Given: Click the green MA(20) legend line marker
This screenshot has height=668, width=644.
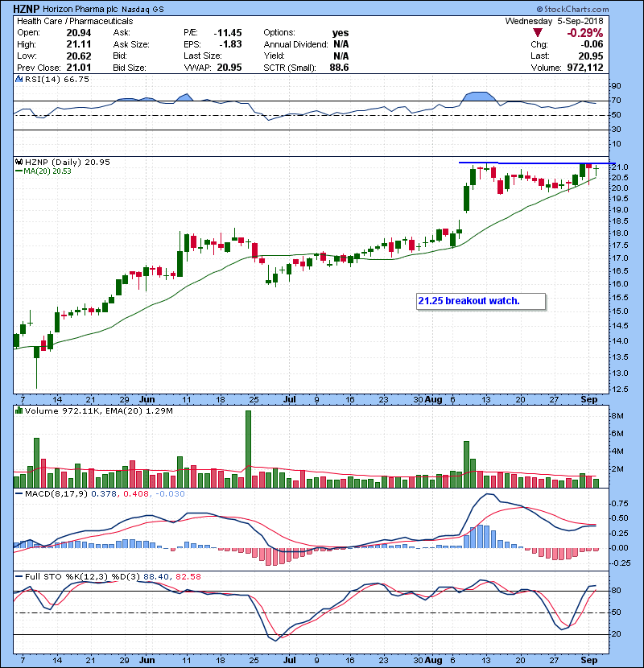Looking at the screenshot, I should coord(19,171).
